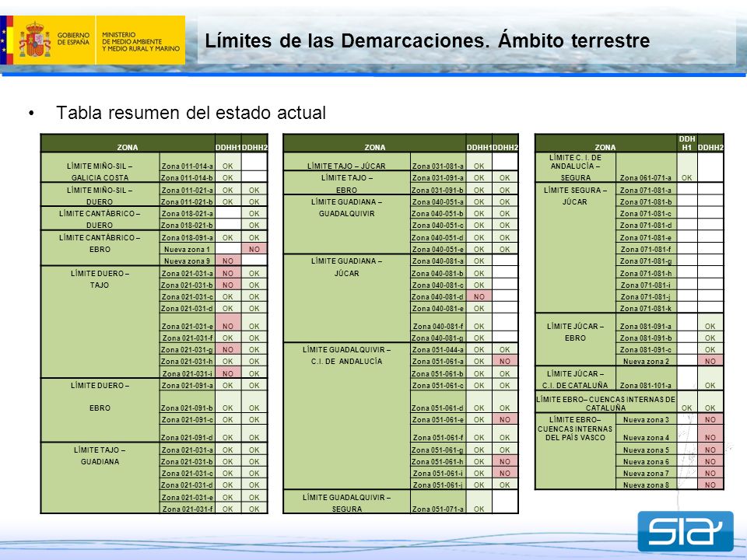Image resolution: width=747 pixels, height=560 pixels.
Task: Select 'Zona 031-091-b' cell
Action: tap(438, 189)
